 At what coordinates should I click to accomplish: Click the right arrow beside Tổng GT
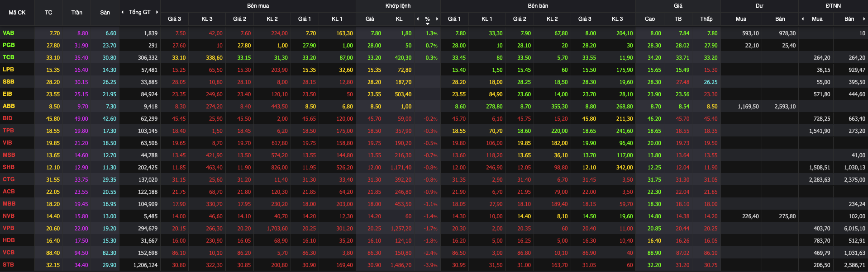[x=157, y=12]
